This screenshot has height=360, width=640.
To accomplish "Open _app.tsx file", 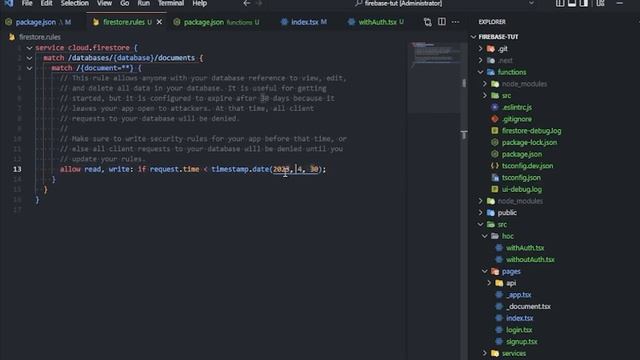I will tap(518, 295).
